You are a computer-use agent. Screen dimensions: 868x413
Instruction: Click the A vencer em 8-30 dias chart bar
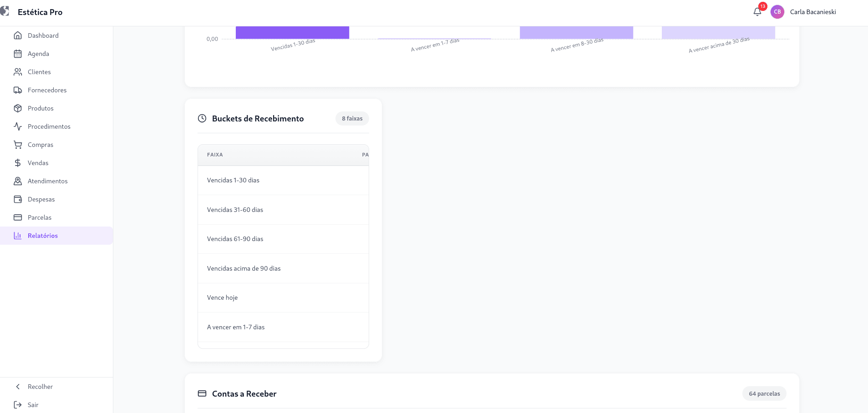pos(576,33)
